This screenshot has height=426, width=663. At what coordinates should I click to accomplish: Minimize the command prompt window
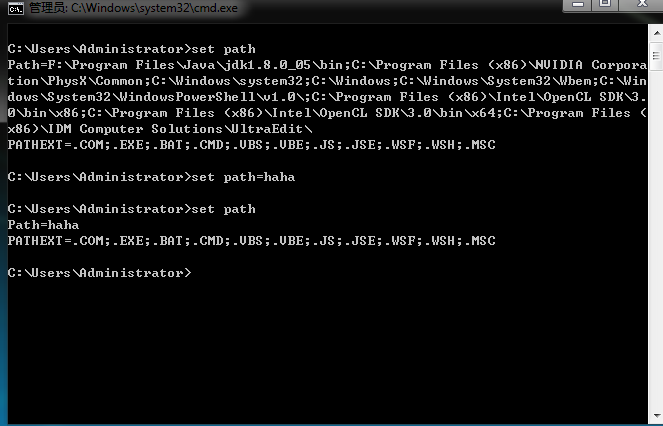(578, 4)
